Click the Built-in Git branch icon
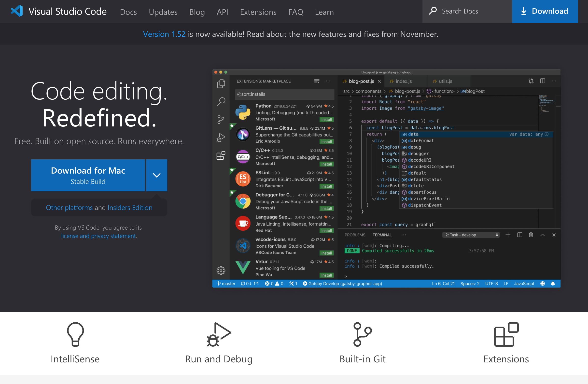The height and width of the screenshot is (384, 588). coord(362,334)
